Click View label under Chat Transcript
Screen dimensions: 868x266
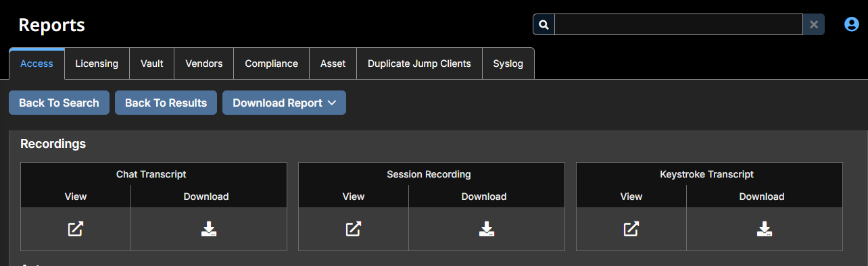[76, 196]
